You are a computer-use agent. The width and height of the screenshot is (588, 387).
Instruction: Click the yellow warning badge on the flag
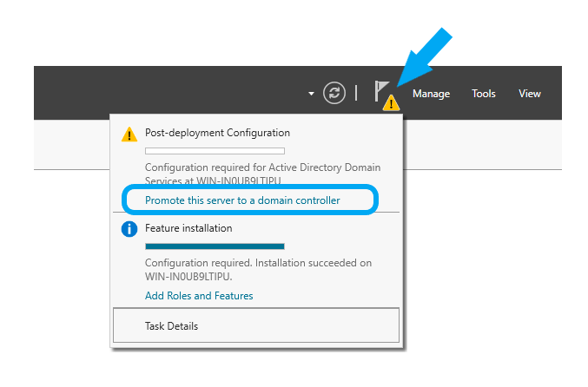[x=391, y=102]
